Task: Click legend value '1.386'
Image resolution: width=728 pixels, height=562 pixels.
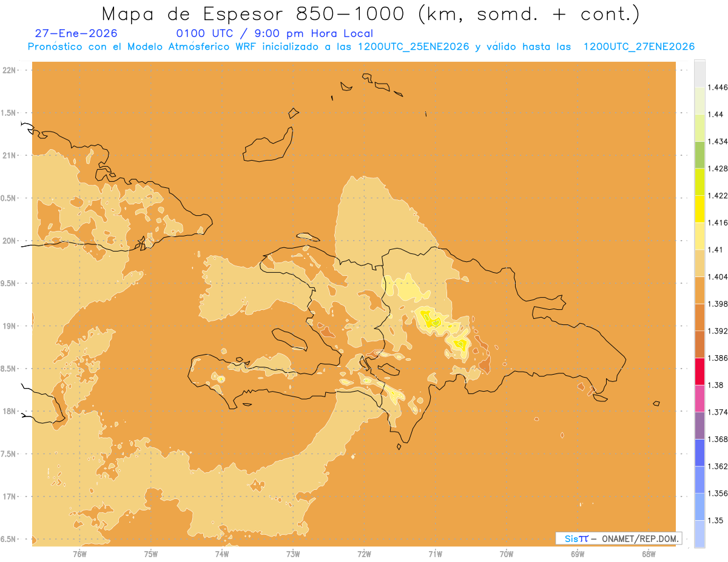Action: (718, 358)
